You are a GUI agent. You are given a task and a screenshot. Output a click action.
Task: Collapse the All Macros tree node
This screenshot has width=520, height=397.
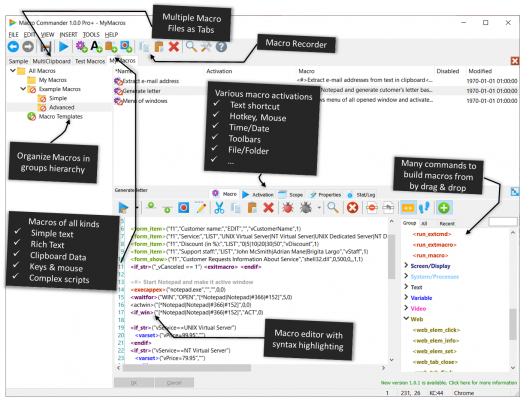13,71
